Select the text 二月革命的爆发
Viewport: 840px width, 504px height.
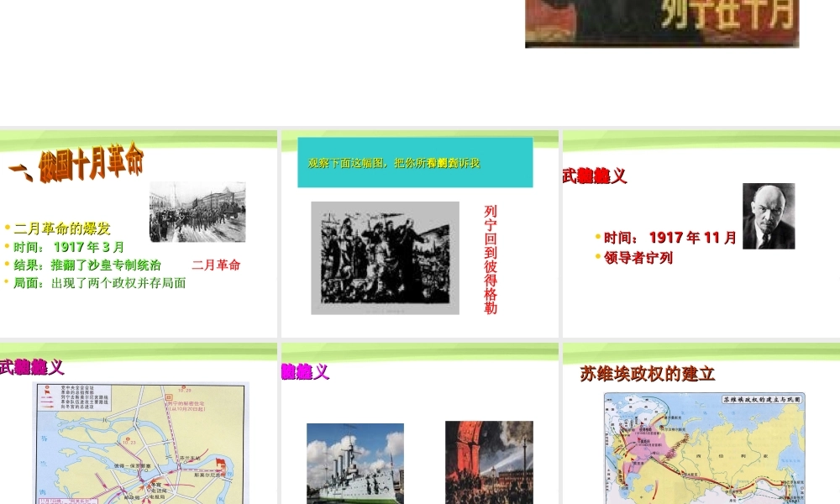pos(62,228)
